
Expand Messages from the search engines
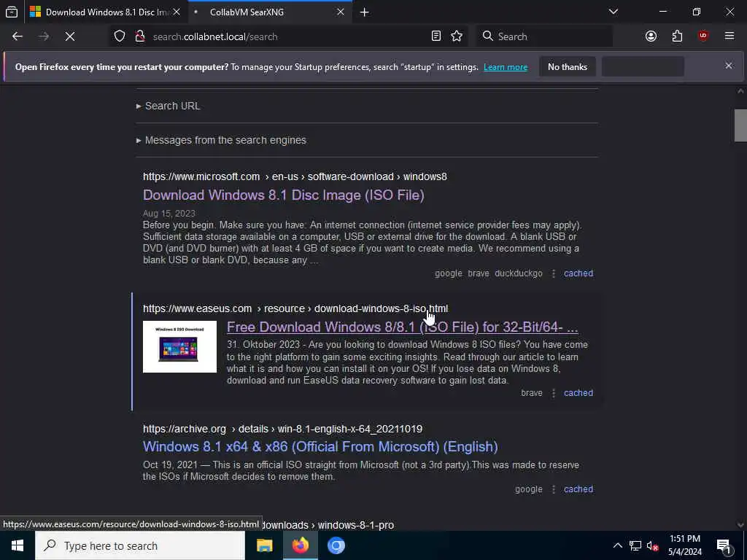click(x=221, y=140)
